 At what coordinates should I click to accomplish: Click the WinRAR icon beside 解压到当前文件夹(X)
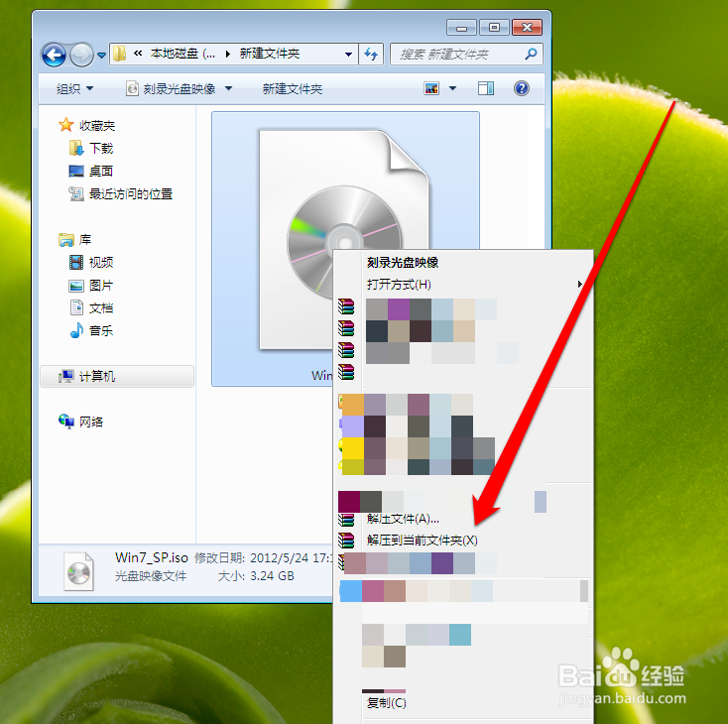pos(346,541)
